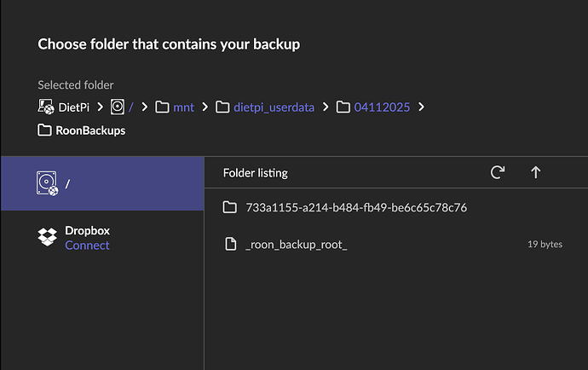Refresh the folder listing
Viewport: 588px width, 370px height.
click(x=498, y=172)
